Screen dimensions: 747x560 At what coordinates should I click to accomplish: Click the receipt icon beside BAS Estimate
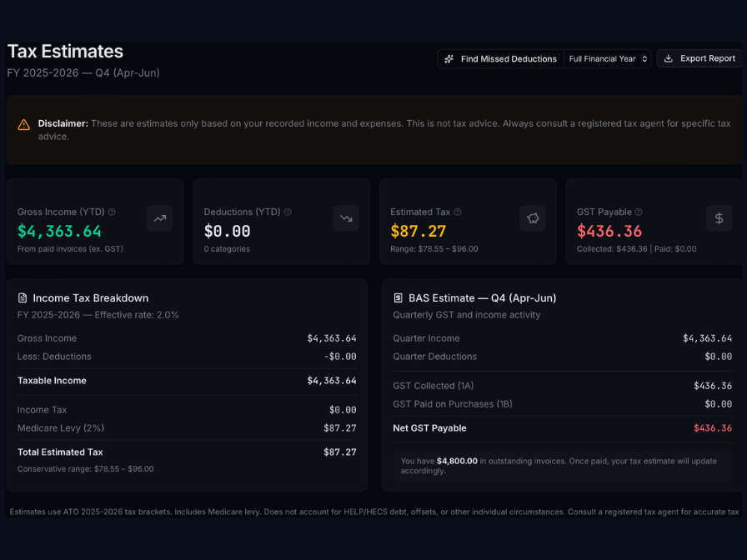[x=399, y=298]
